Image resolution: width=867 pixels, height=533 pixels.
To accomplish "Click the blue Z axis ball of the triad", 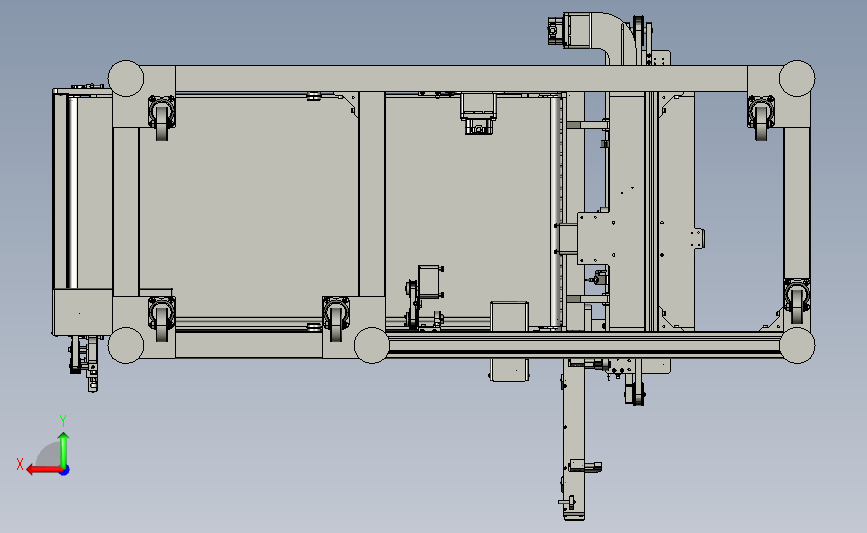I will click(64, 471).
